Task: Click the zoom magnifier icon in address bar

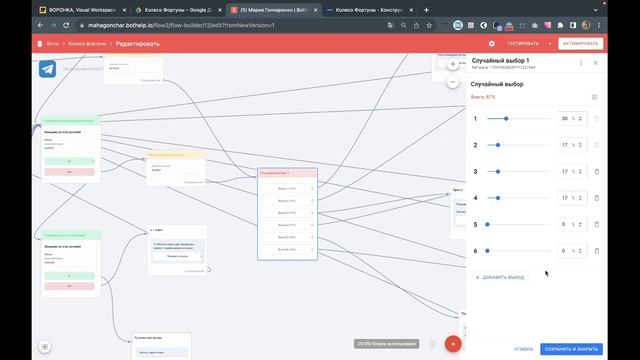Action: 403,25
